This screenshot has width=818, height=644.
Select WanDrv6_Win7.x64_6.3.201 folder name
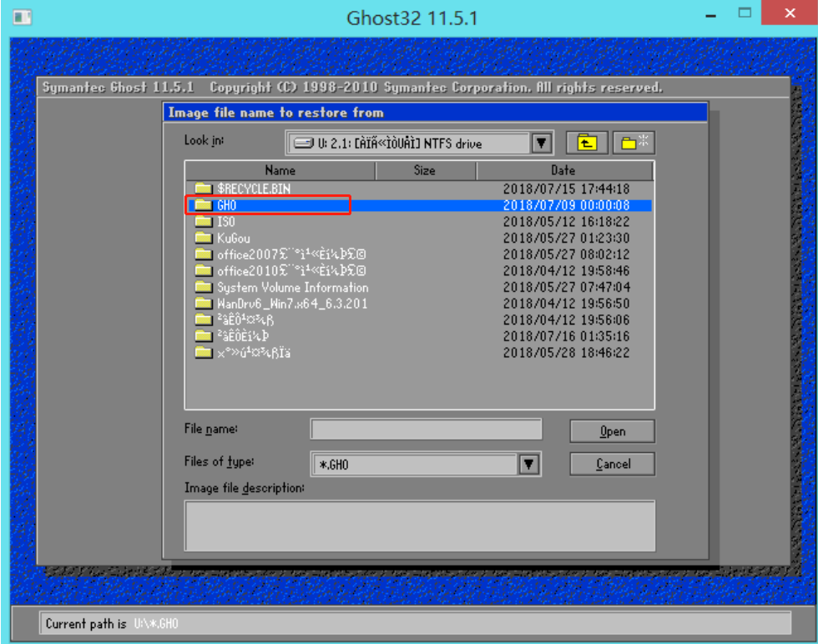292,304
